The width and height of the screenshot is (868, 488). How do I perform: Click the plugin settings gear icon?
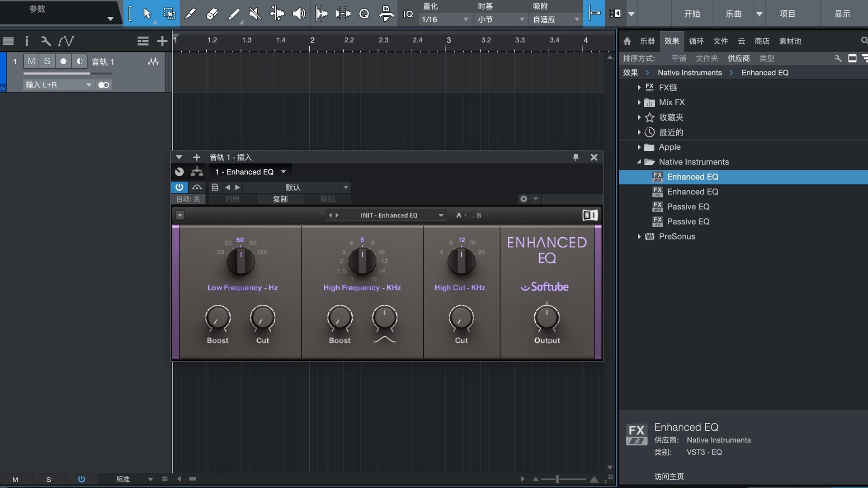tap(524, 199)
